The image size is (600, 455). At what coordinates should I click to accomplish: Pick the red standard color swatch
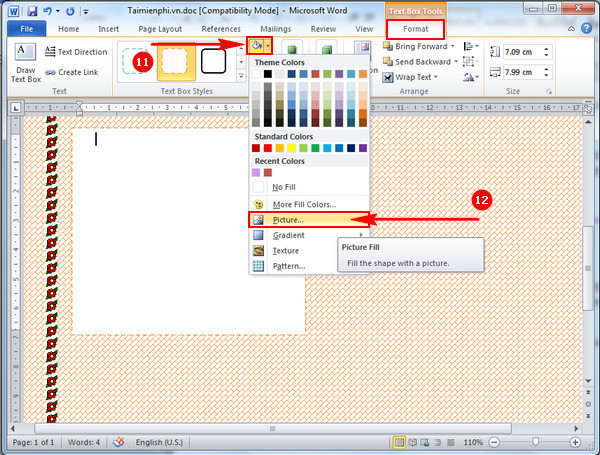tap(269, 148)
